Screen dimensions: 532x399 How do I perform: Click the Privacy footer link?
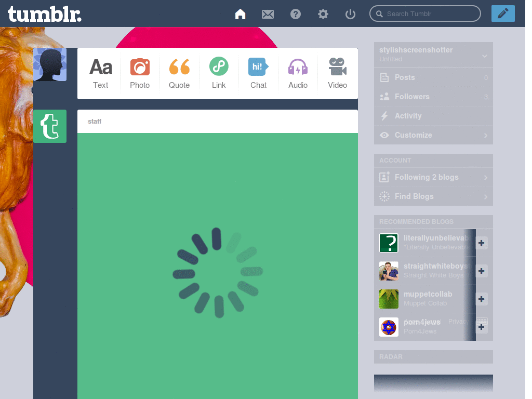click(458, 321)
